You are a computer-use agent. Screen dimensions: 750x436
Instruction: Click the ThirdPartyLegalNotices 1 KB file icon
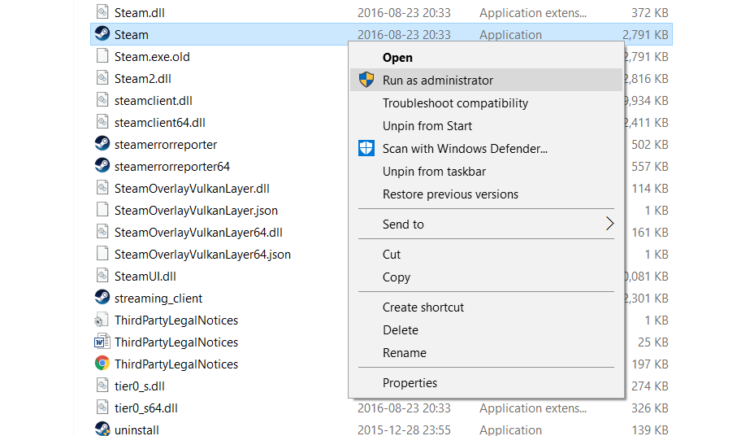[x=101, y=320]
